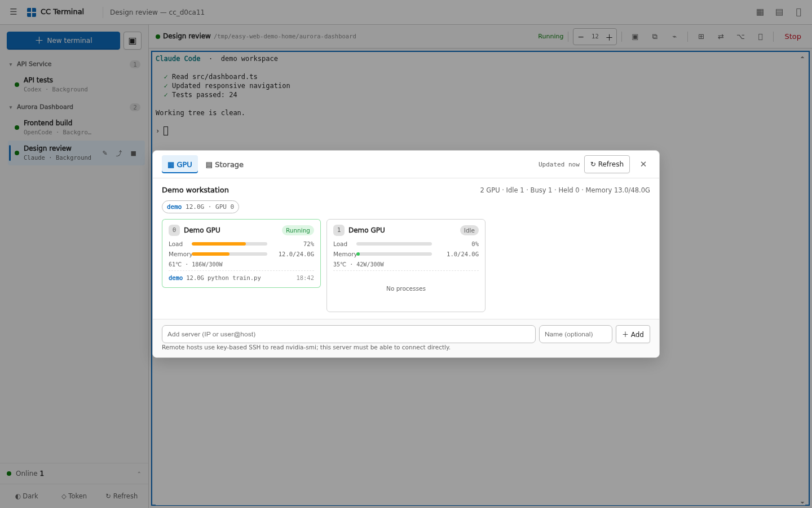Click the CC Terminal logo icon
This screenshot has height=508, width=812.
(32, 12)
